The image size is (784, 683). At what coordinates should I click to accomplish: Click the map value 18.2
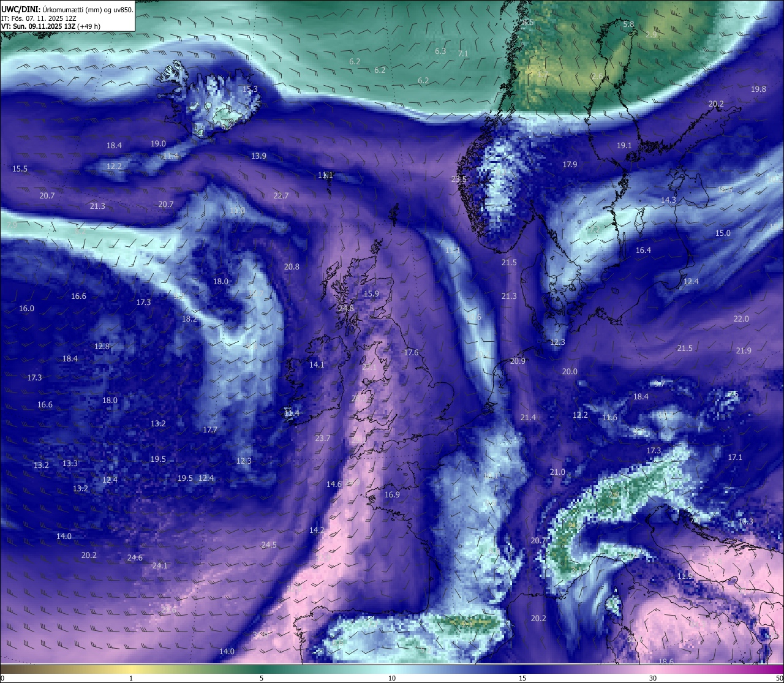(189, 319)
